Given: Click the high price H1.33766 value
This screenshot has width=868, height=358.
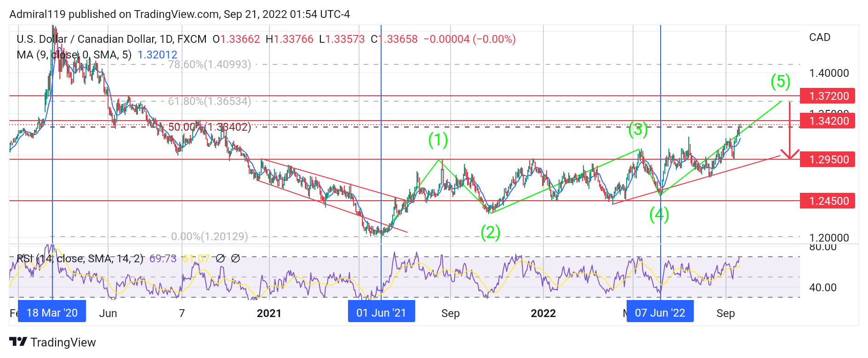Looking at the screenshot, I should (290, 39).
